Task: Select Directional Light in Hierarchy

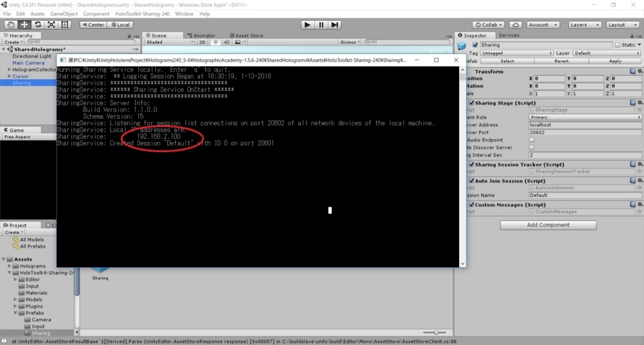Action: 31,56
